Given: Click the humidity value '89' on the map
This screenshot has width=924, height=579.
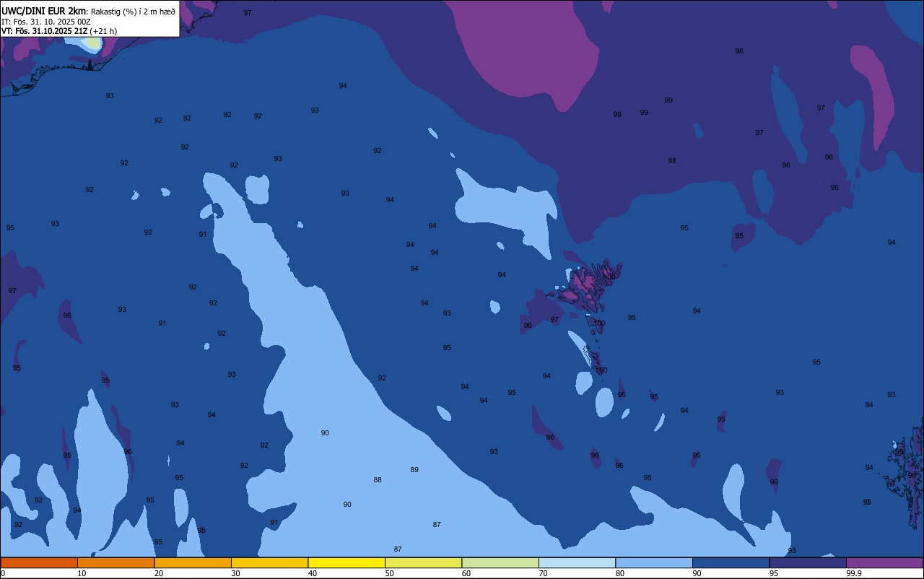Looking at the screenshot, I should 414,470.
